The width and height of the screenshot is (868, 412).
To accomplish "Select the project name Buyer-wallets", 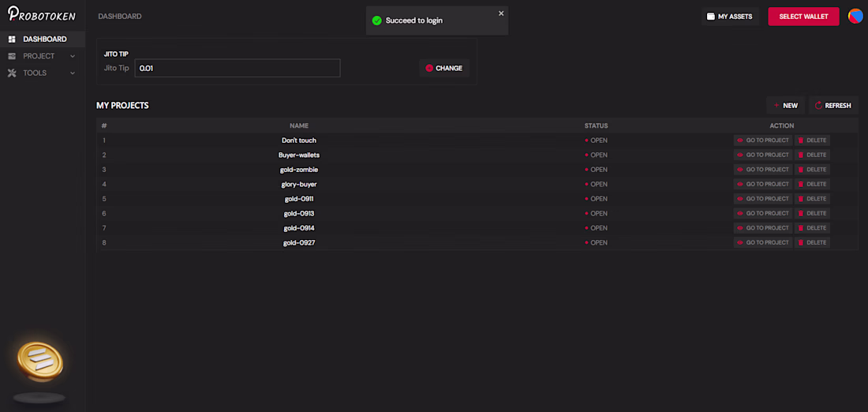I will pos(299,155).
